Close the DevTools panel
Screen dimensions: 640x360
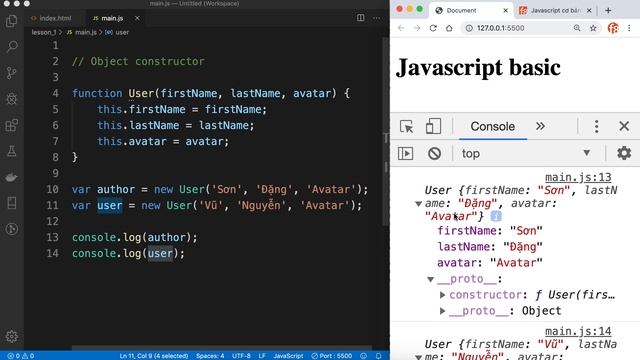pos(624,126)
